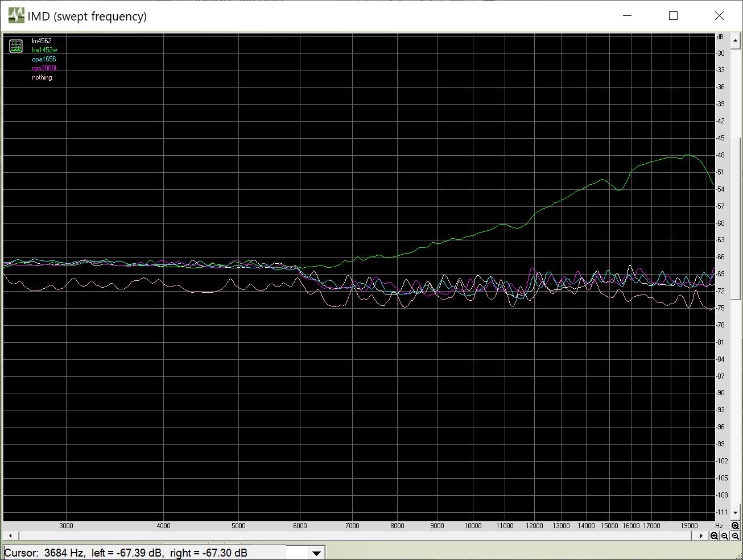Select the magenta njm2068 legend entry

pos(44,68)
